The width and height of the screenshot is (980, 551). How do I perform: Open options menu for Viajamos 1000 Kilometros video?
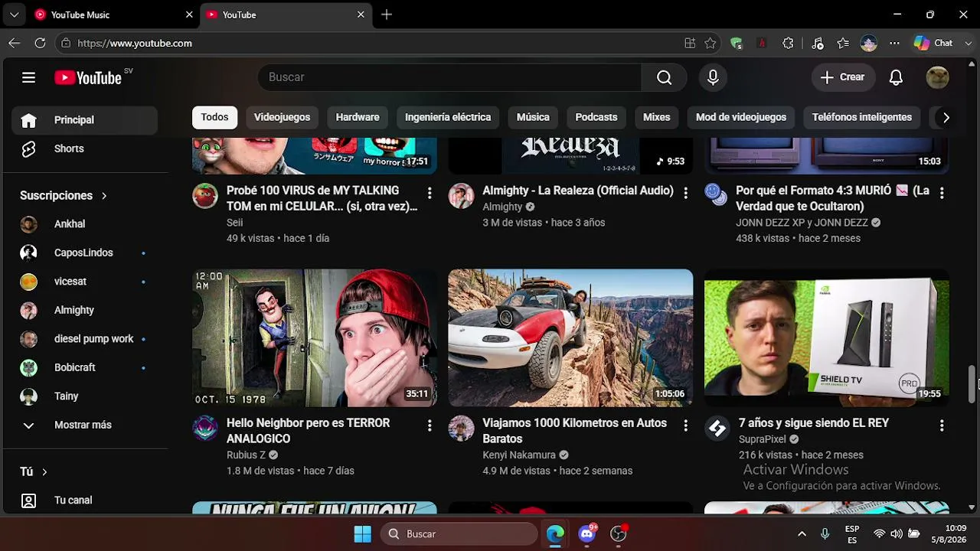[x=685, y=425]
